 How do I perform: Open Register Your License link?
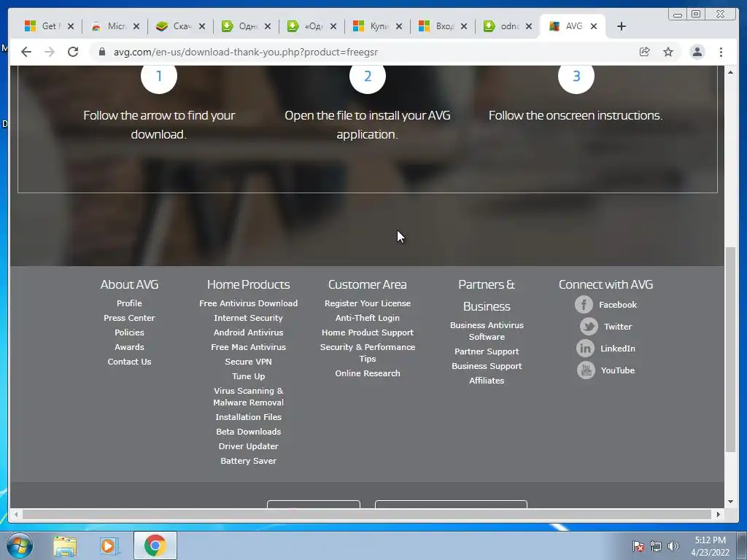click(368, 303)
